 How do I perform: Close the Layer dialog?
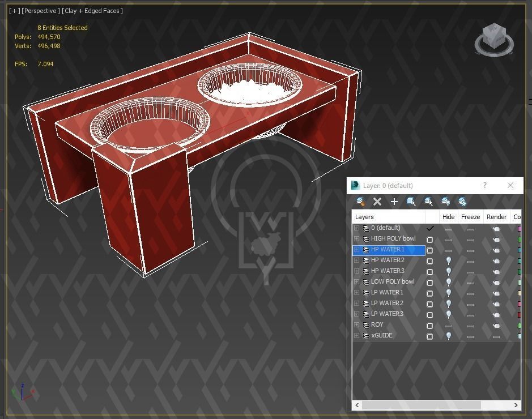[x=510, y=185]
